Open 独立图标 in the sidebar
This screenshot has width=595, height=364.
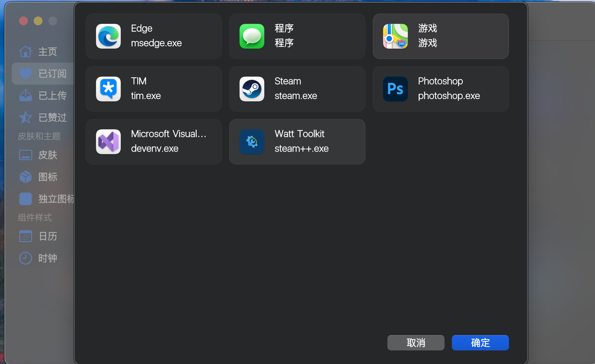43,199
